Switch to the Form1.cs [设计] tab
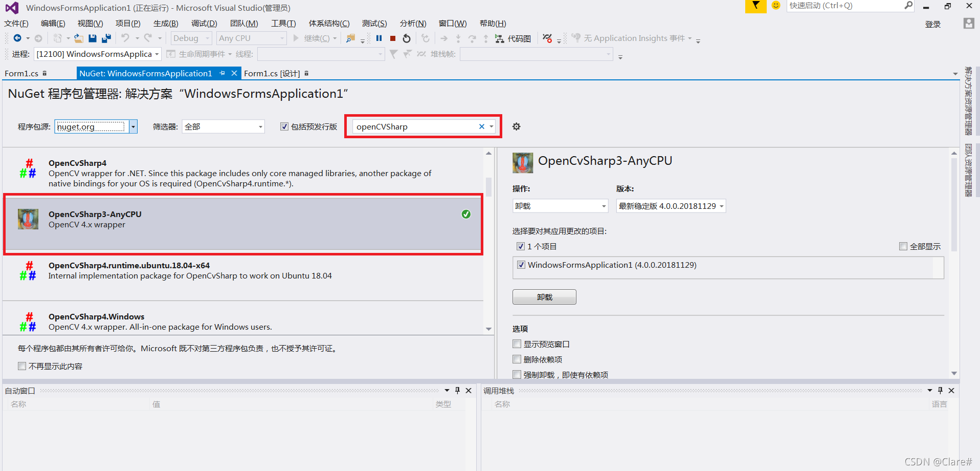 pyautogui.click(x=272, y=73)
